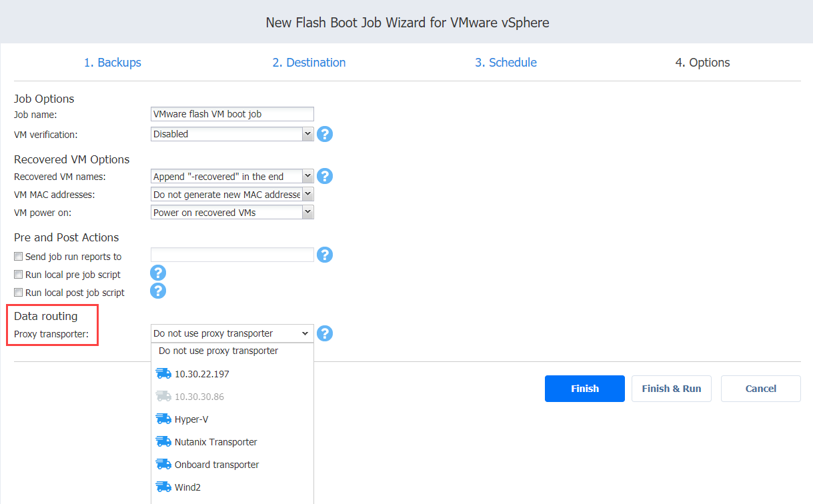Click help icon next to Proxy transporter
This screenshot has height=504, width=813.
tap(325, 333)
